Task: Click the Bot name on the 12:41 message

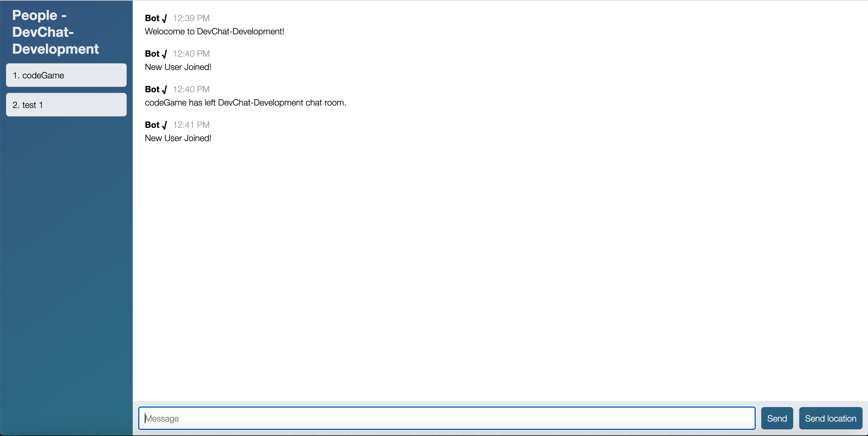Action: tap(152, 125)
